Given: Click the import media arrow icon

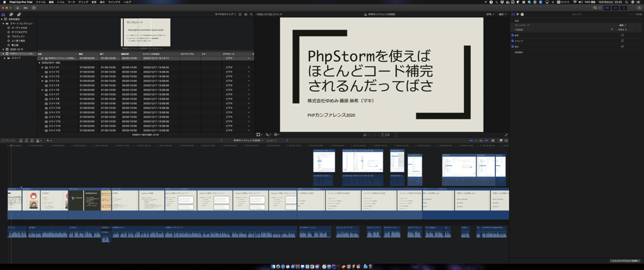Looking at the screenshot, I should click(17, 8).
